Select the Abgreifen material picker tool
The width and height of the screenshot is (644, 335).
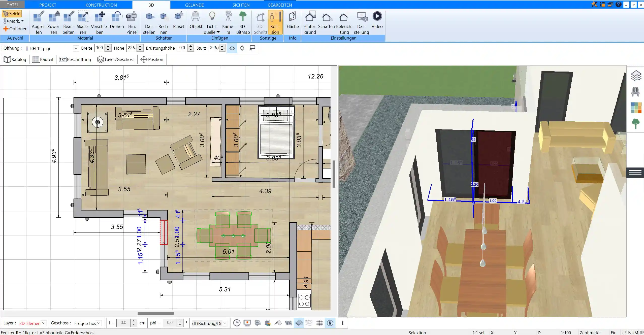point(39,22)
